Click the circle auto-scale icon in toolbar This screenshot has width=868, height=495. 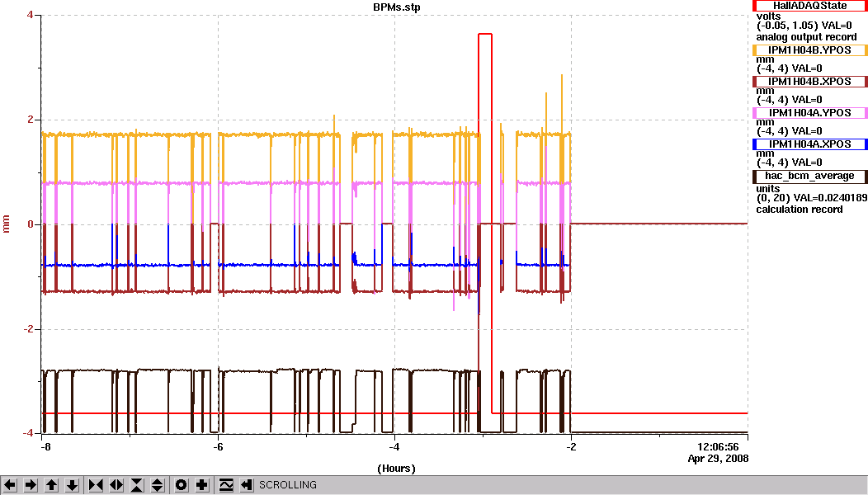coord(181,485)
